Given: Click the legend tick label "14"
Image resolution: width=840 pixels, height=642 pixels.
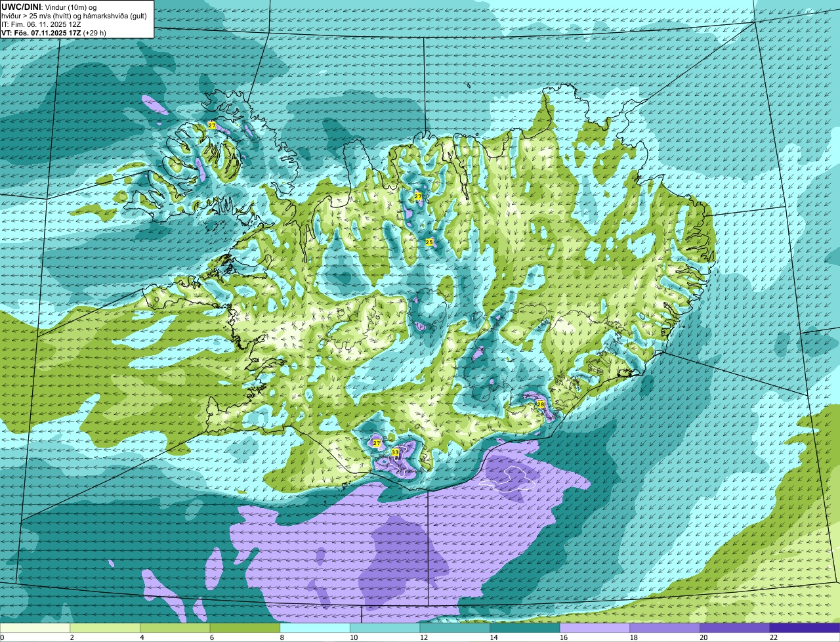Looking at the screenshot, I should click(493, 637).
